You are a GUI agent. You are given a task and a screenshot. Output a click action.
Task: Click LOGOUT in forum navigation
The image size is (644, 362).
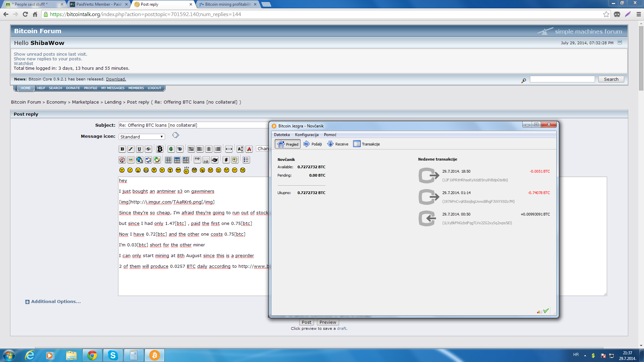(x=154, y=88)
